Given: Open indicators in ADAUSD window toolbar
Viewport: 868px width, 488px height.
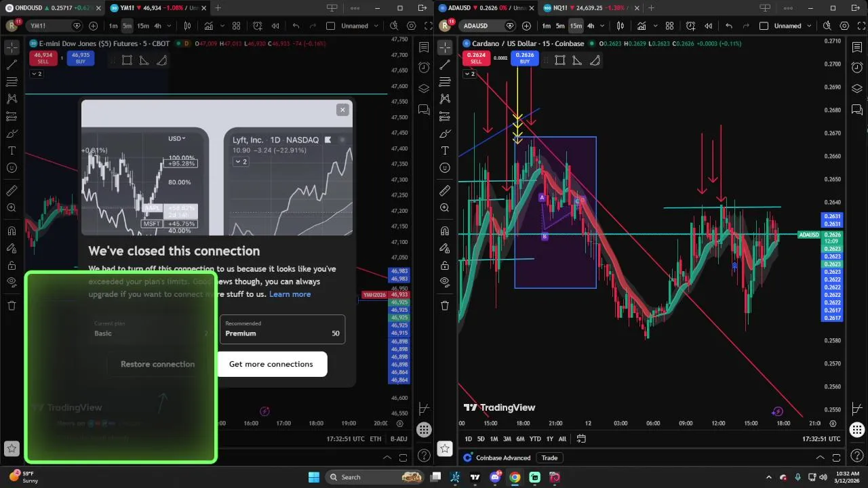Looking at the screenshot, I should (642, 26).
